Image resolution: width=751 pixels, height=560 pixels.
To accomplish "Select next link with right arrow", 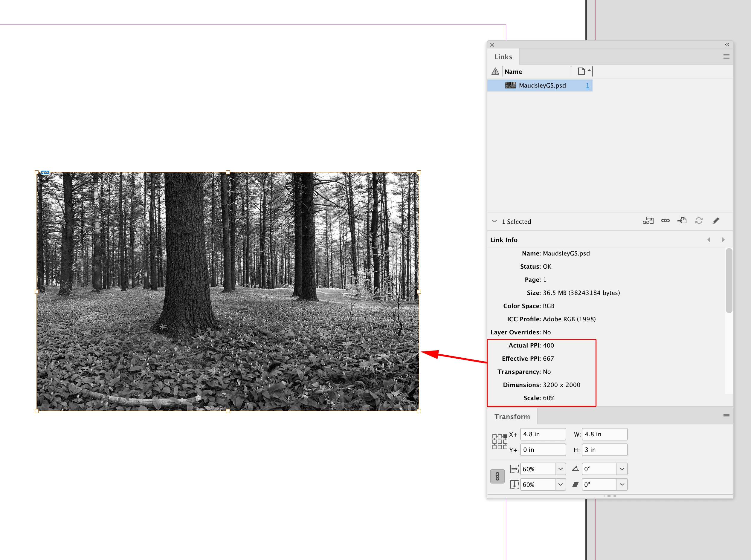I will click(723, 240).
